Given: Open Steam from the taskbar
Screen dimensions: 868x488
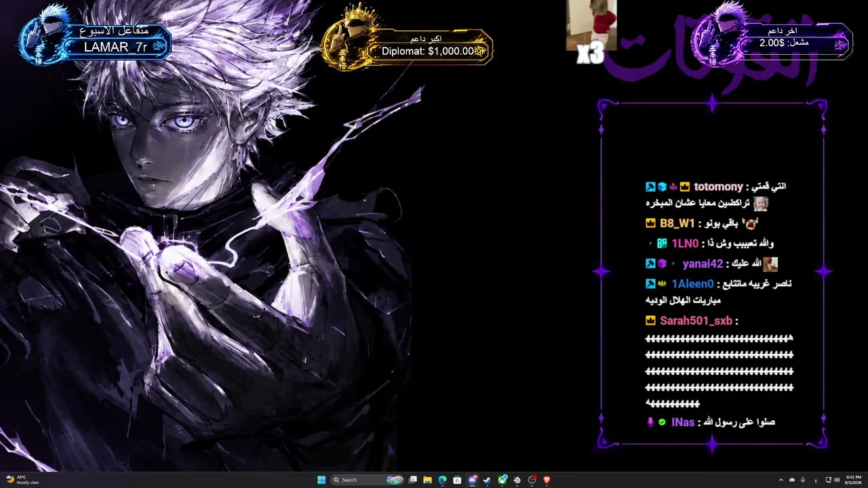Looking at the screenshot, I should click(x=488, y=480).
